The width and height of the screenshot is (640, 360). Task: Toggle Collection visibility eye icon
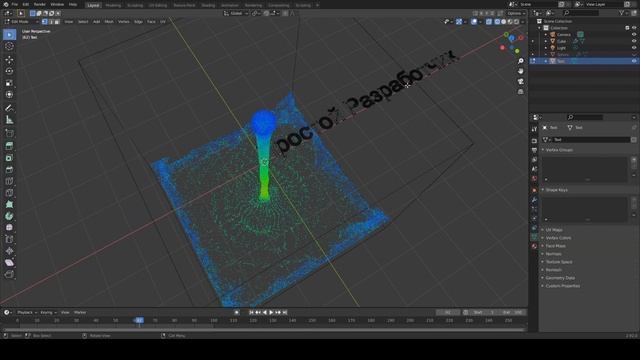point(634,28)
